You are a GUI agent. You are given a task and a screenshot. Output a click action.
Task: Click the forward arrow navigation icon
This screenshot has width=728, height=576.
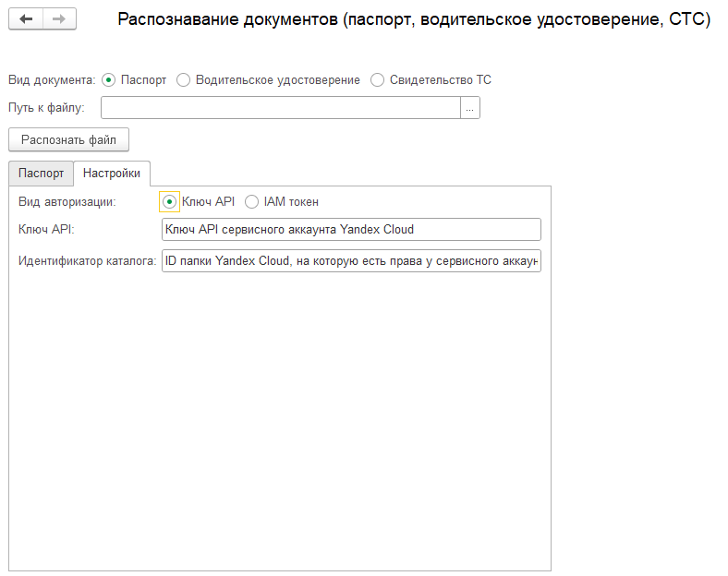[x=59, y=19]
